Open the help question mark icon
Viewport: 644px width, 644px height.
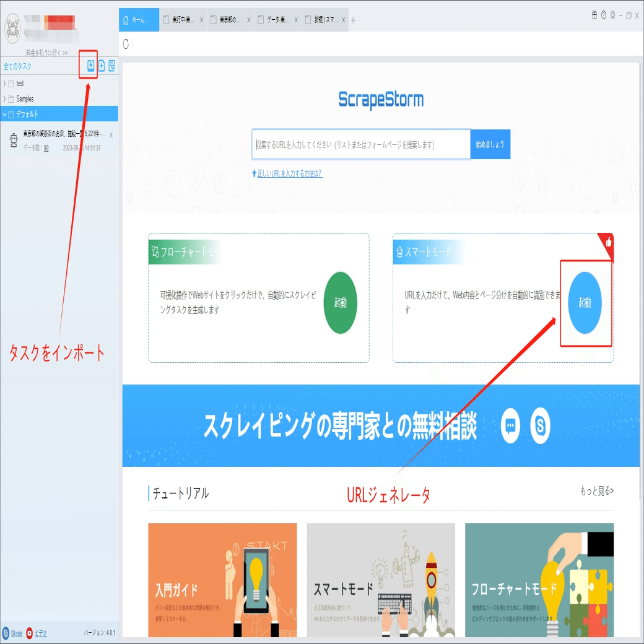(x=603, y=15)
